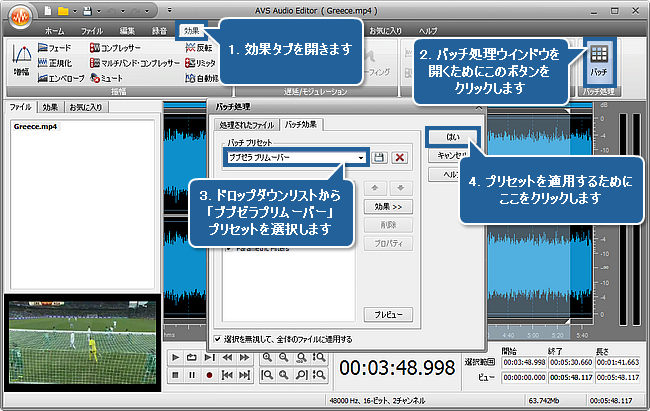Click the プレビュー preview button
Screen dimensions: 650x411
(x=388, y=315)
